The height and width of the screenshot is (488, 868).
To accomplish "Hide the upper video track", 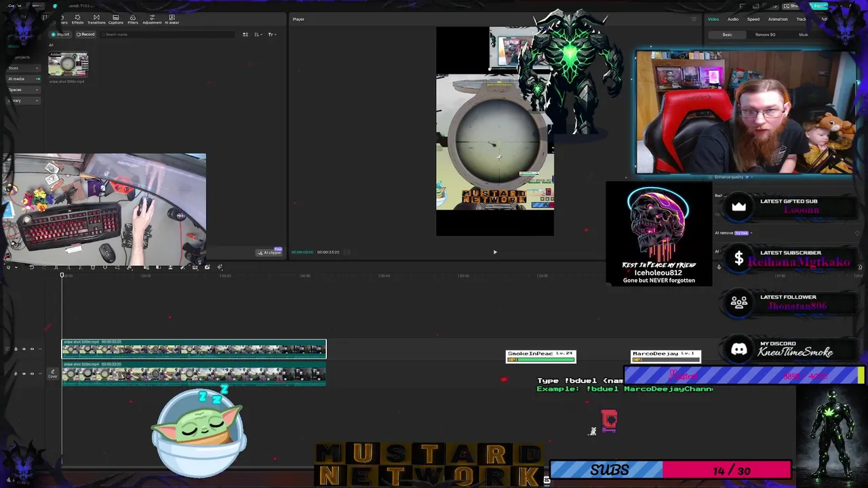I will (24, 349).
